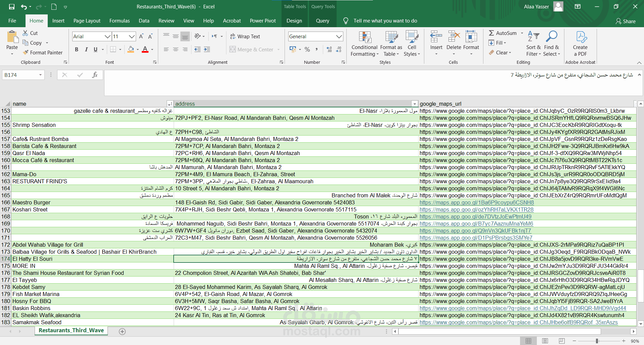644x345 pixels.
Task: Open the Power Pivot tab
Action: pos(263,21)
